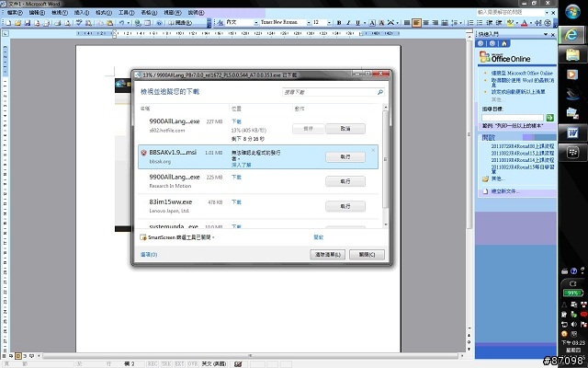
Task: Open the 表格(A) Table menu
Action: (x=149, y=12)
